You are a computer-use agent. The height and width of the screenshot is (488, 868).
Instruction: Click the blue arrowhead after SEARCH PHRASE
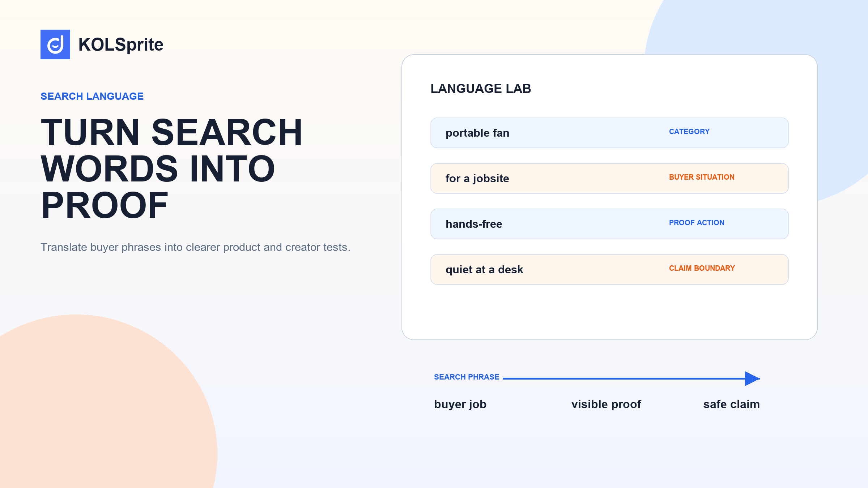coord(752,378)
